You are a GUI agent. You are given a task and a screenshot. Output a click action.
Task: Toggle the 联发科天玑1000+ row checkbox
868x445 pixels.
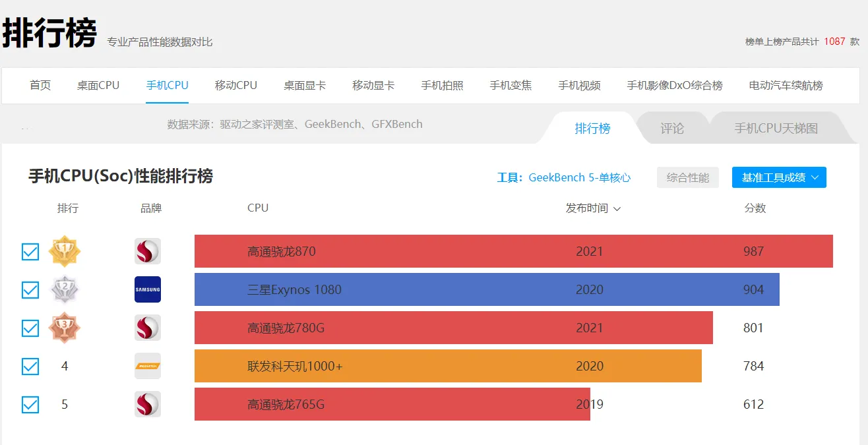[30, 367]
